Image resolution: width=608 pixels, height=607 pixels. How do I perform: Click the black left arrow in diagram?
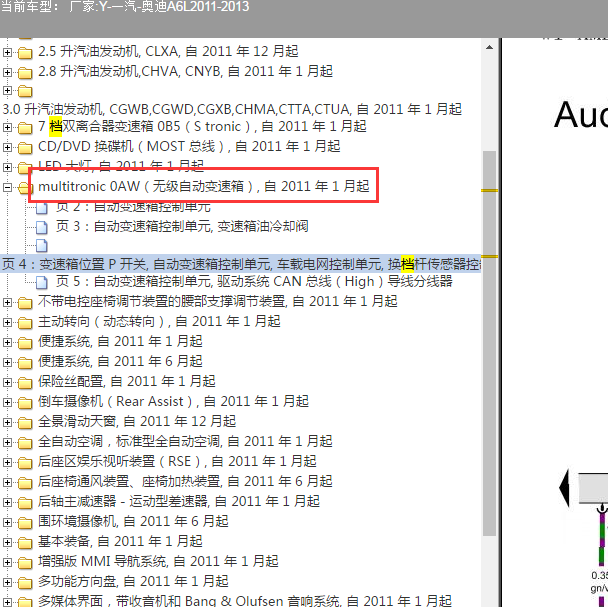564,488
